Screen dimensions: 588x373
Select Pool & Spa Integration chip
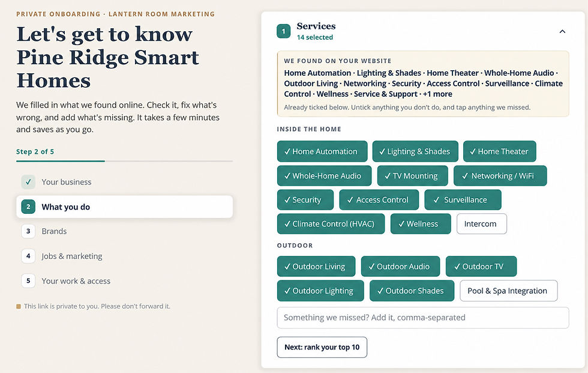point(509,291)
